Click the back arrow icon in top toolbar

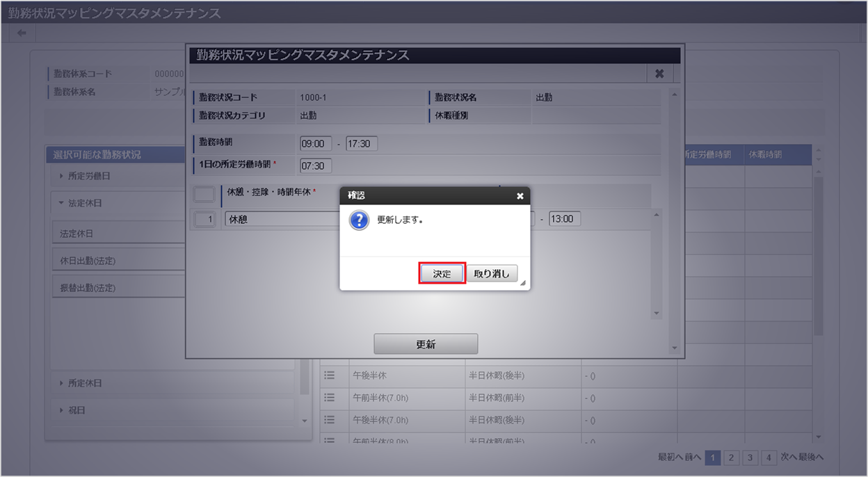click(x=22, y=33)
